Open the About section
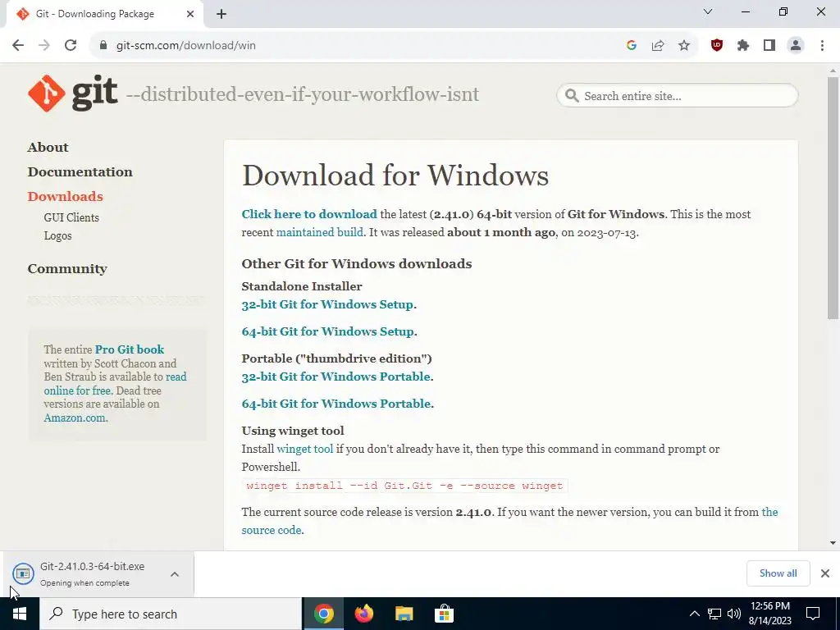 coord(48,148)
